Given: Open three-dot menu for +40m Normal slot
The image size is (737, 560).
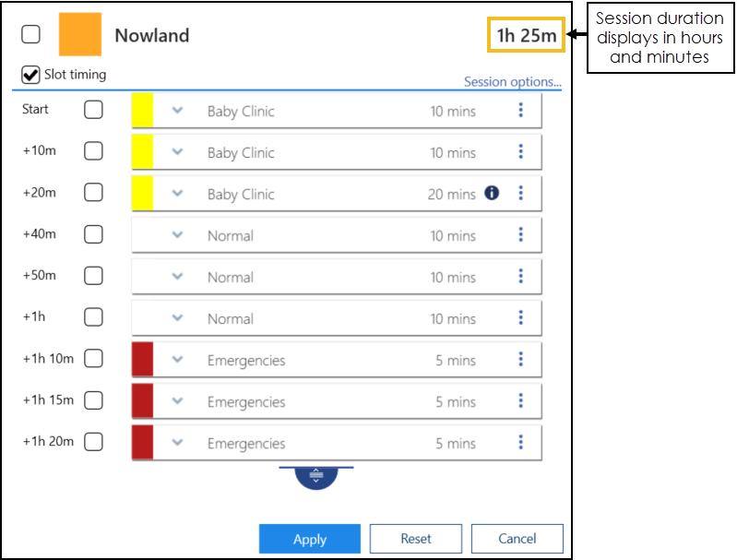Looking at the screenshot, I should (520, 235).
